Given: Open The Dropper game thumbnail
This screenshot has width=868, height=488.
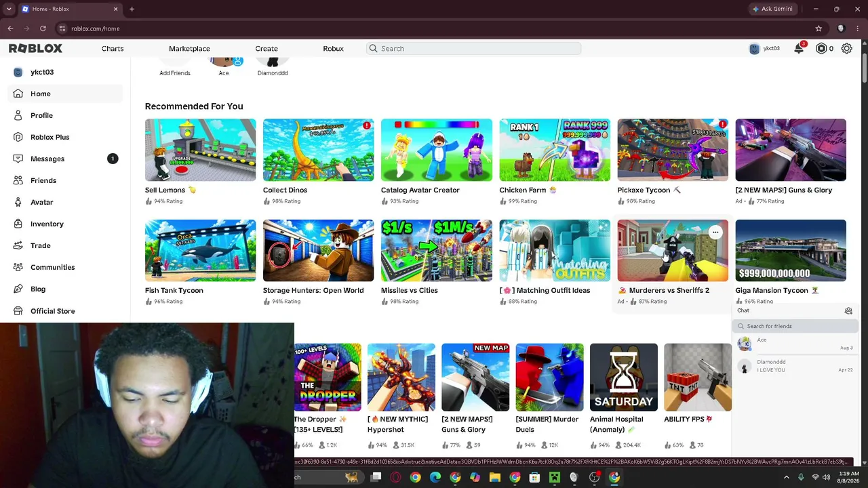Looking at the screenshot, I should coord(328,377).
